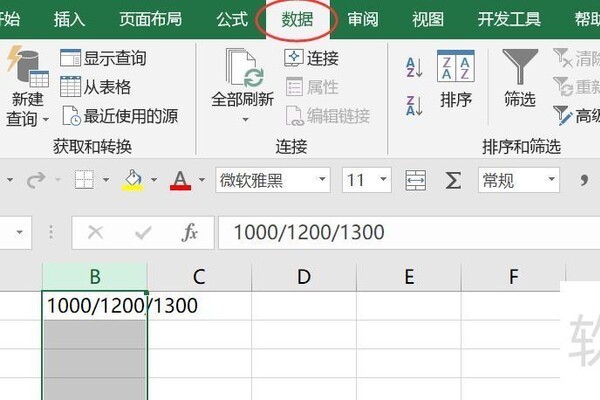600x400 pixels.
Task: Switch to Review (审阅) tab
Action: (363, 19)
